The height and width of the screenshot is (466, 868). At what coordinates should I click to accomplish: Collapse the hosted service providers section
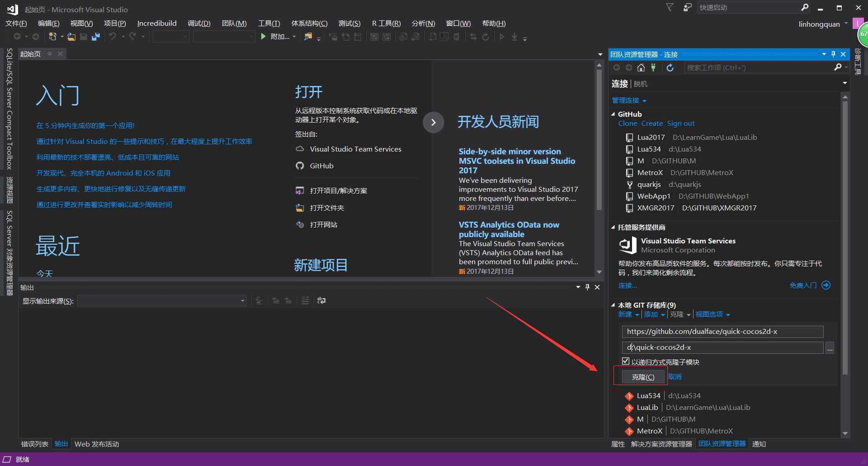pos(613,228)
